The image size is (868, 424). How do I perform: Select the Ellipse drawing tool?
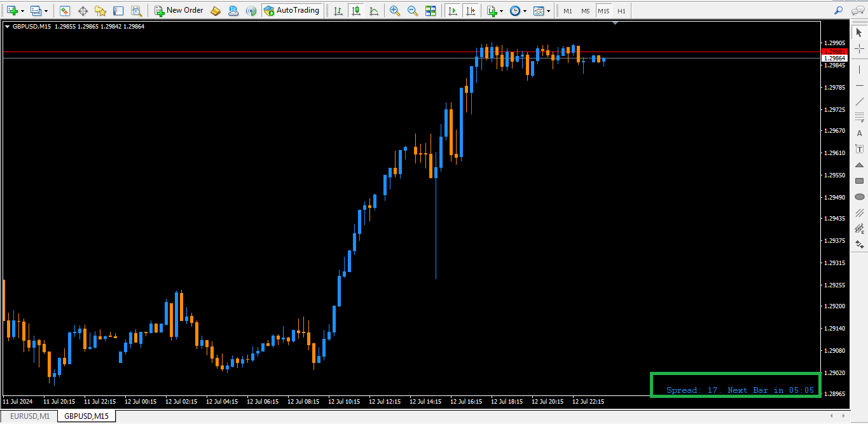[x=859, y=197]
